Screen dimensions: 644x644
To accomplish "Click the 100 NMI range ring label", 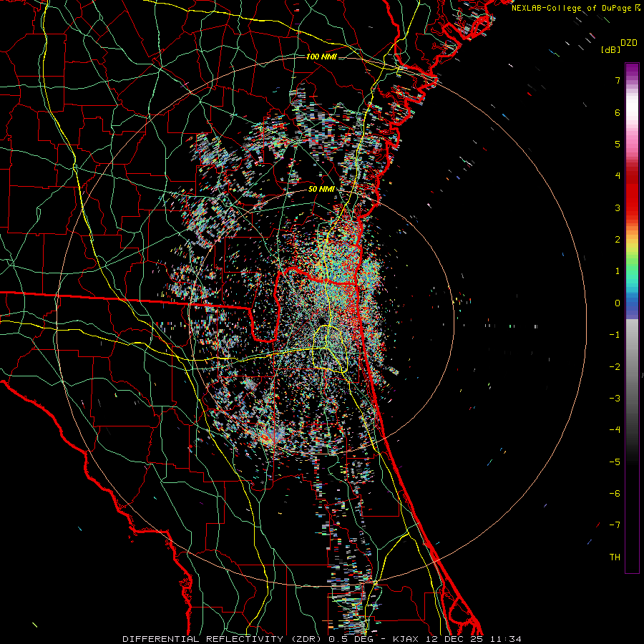I will 321,57.
